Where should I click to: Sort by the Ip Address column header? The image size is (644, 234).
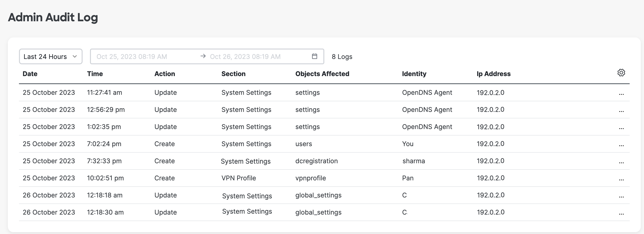click(493, 74)
